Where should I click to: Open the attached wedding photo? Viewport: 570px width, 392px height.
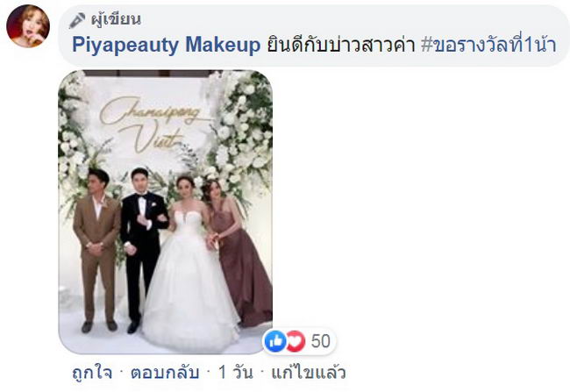pyautogui.click(x=166, y=212)
